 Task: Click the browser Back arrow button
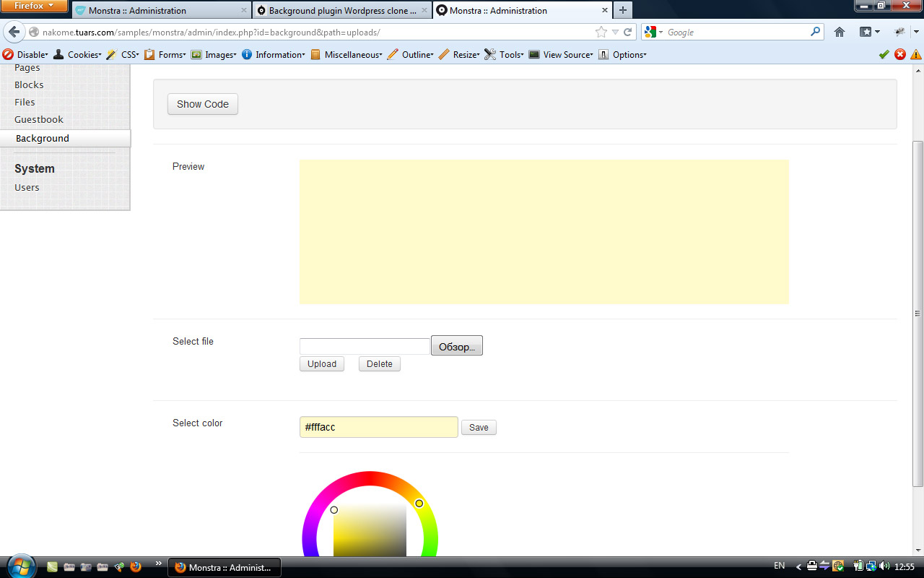(14, 33)
